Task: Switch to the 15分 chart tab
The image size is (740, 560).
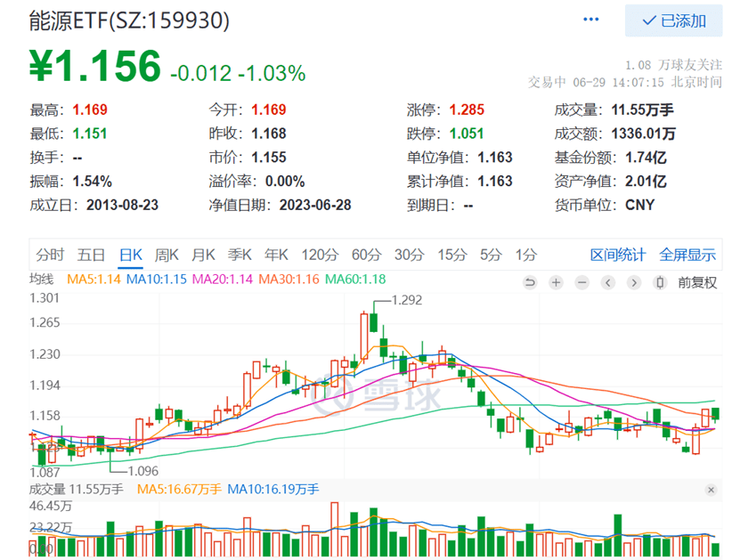Action: (x=452, y=255)
